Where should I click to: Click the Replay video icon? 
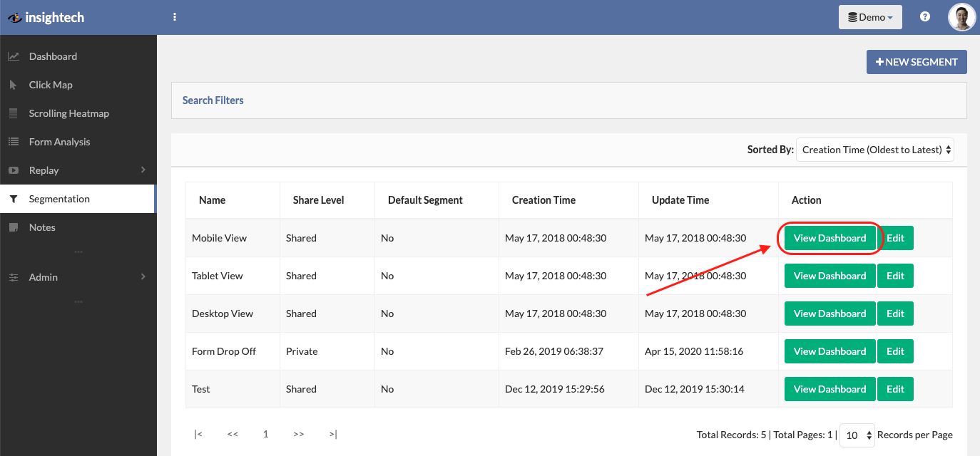pos(14,170)
